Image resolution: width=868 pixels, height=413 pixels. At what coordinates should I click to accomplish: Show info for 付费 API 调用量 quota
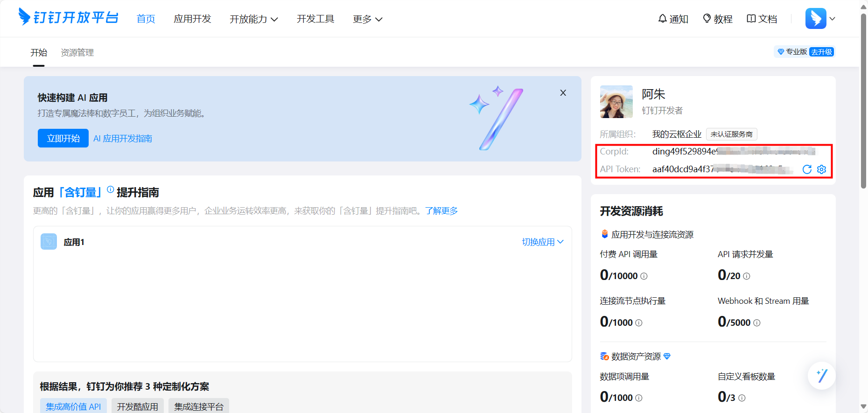tap(644, 276)
